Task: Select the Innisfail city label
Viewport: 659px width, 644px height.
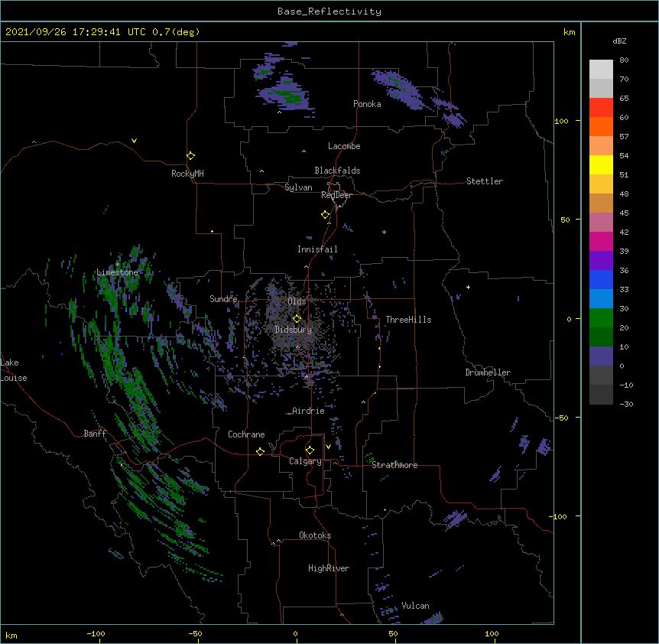Action: 317,249
